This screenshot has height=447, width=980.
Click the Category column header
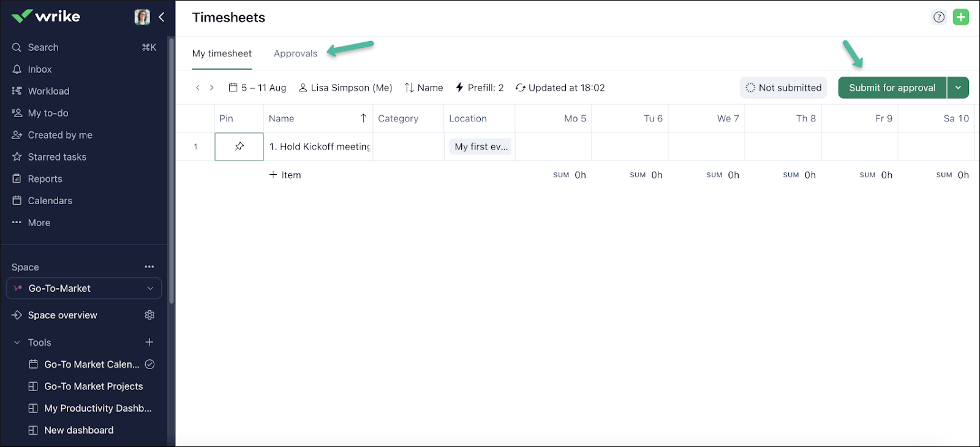(408, 118)
